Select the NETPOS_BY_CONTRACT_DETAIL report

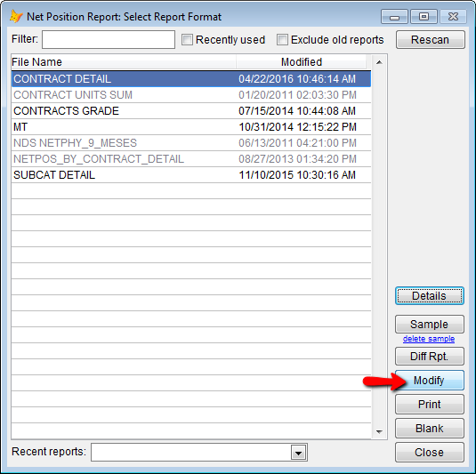click(191, 159)
